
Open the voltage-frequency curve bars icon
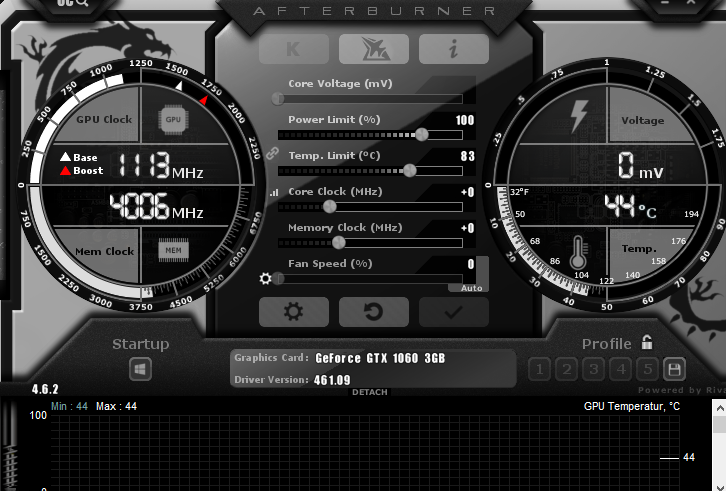tap(275, 192)
